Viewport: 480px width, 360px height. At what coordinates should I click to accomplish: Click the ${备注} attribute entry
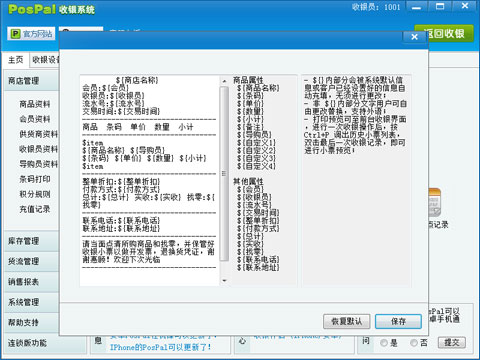pos(250,127)
